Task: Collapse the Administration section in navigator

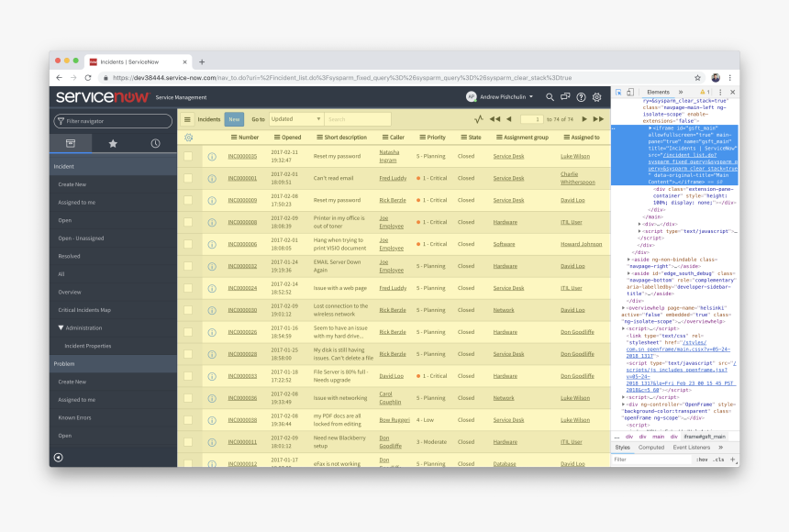Action: pos(61,327)
